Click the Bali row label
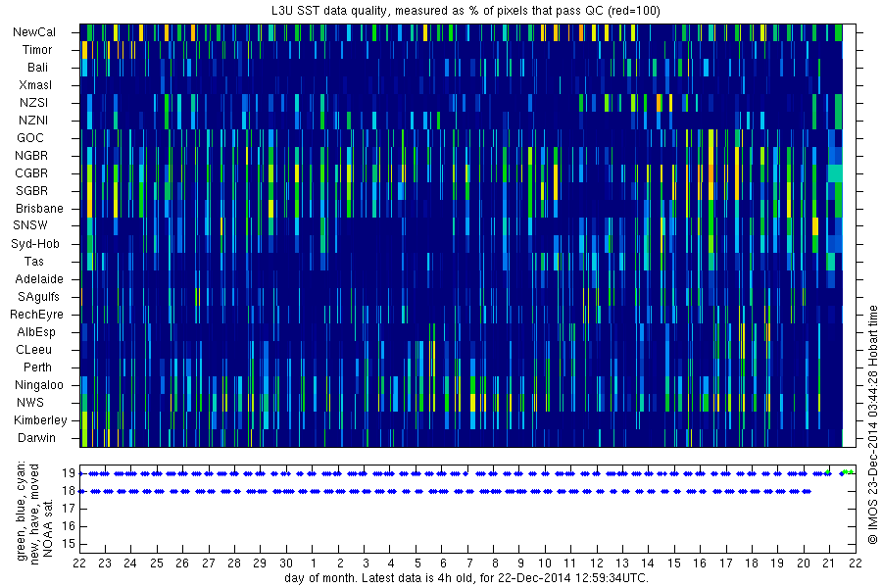This screenshot has width=882, height=588. coord(37,68)
